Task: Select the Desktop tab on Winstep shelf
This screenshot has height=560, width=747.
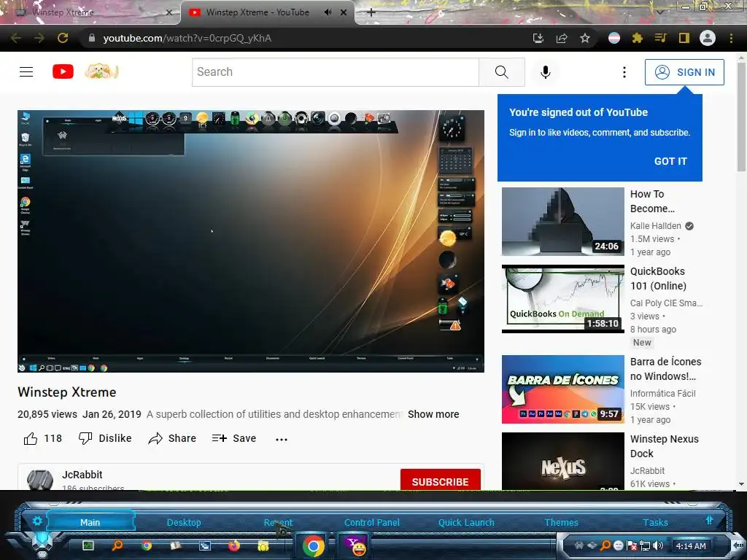Action: coord(184,522)
